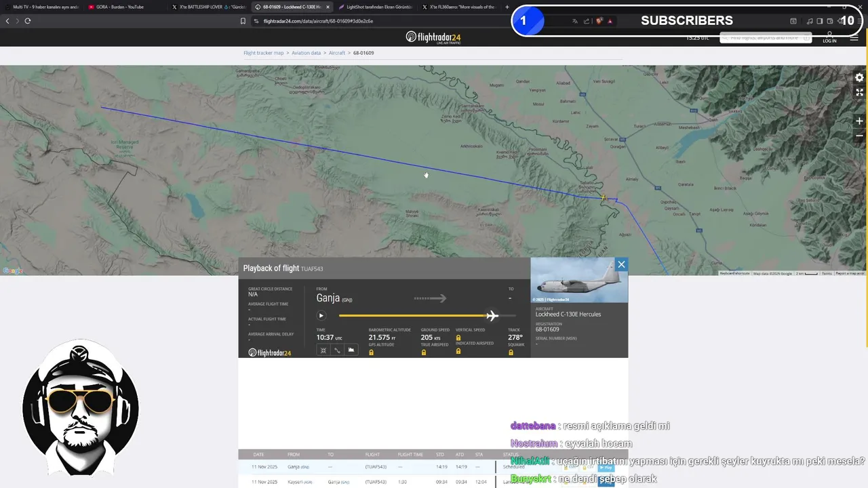The width and height of the screenshot is (868, 488).
Task: Open the hamburger menu in site header
Action: point(854,38)
